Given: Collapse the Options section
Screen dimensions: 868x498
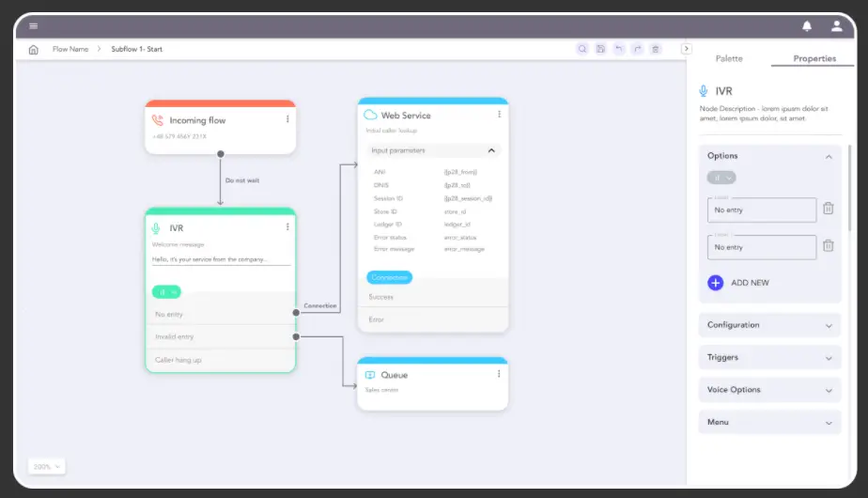Looking at the screenshot, I should point(829,157).
